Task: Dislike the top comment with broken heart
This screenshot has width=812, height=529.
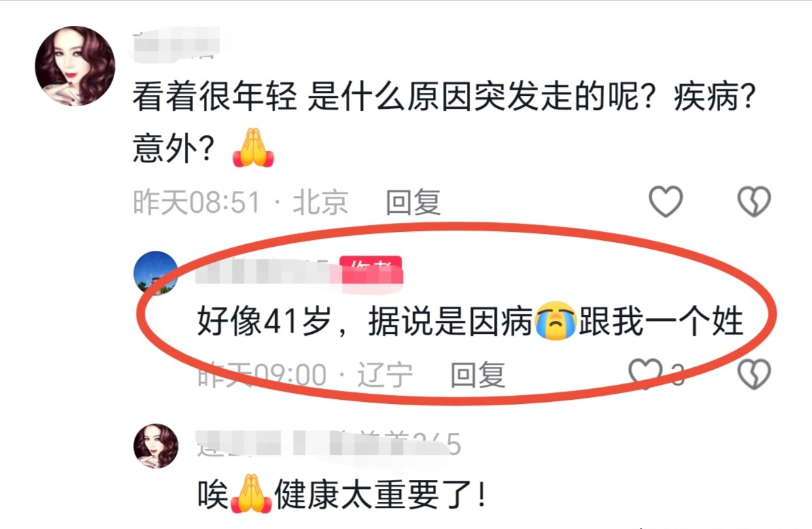Action: tap(754, 201)
